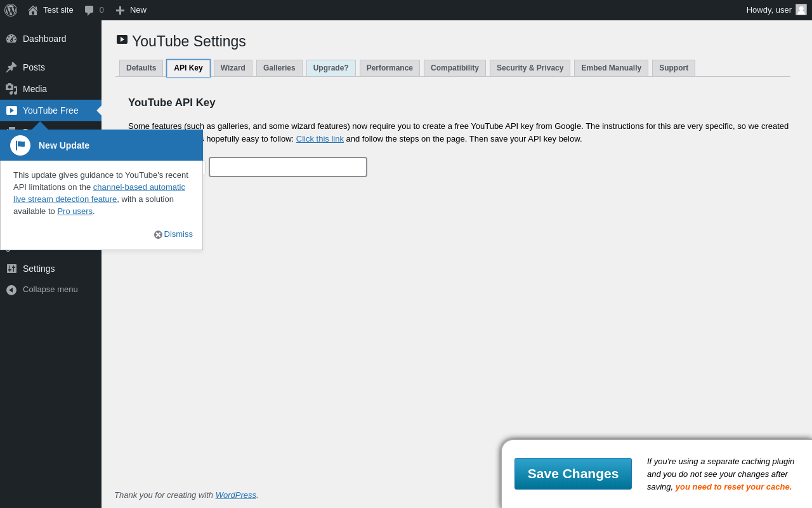The width and height of the screenshot is (812, 508).
Task: Click the Media sidebar icon
Action: coord(11,89)
